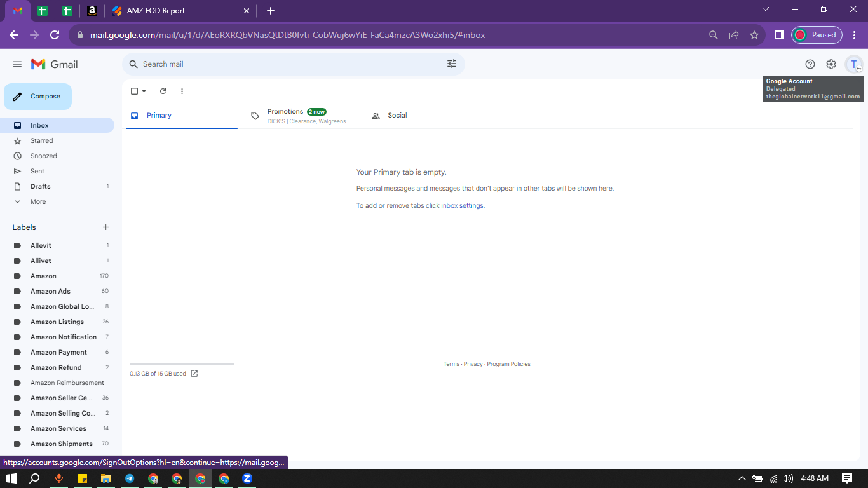Close the AMZ EOD Report tab
The width and height of the screenshot is (868, 488).
click(247, 11)
